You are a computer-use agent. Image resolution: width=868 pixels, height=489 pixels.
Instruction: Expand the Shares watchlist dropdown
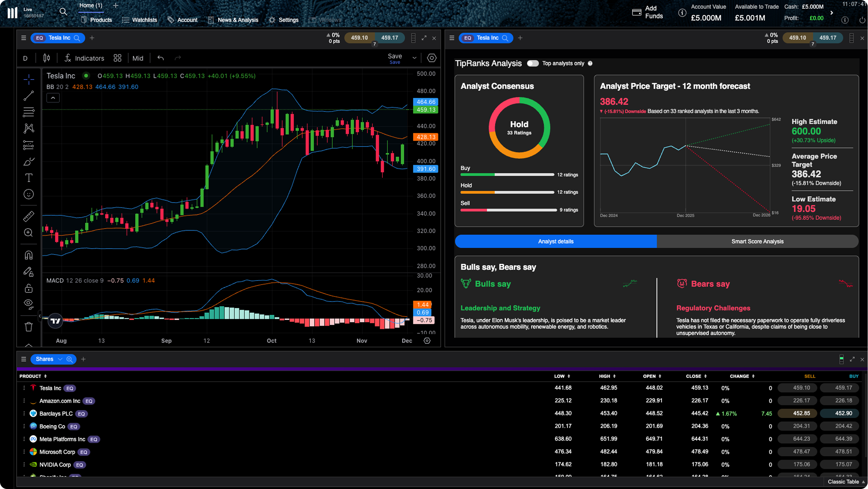(x=60, y=359)
